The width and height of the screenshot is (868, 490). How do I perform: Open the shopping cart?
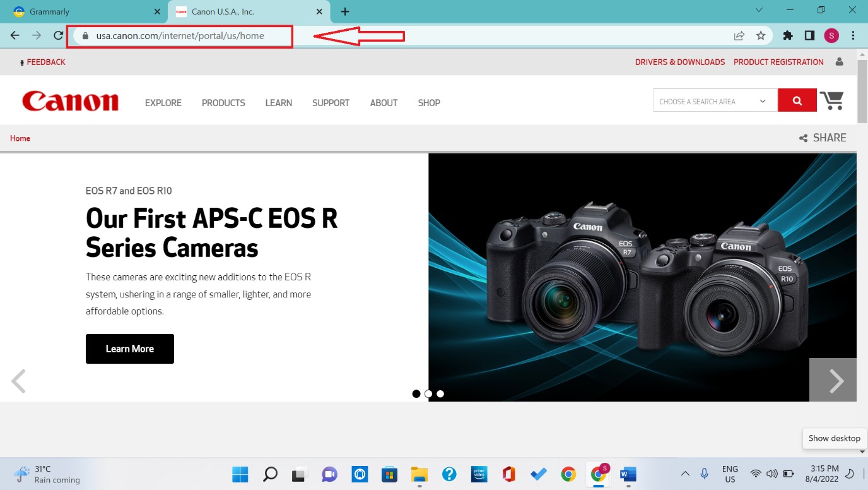[x=833, y=100]
